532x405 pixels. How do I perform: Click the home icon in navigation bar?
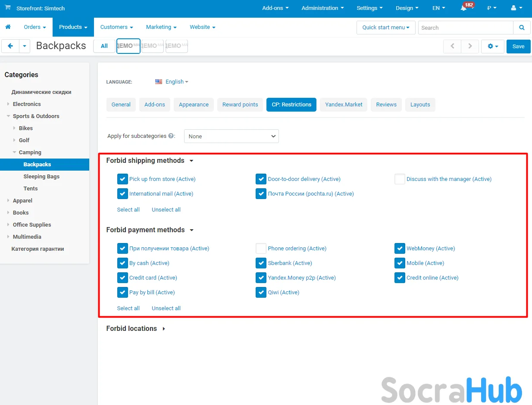[x=8, y=27]
